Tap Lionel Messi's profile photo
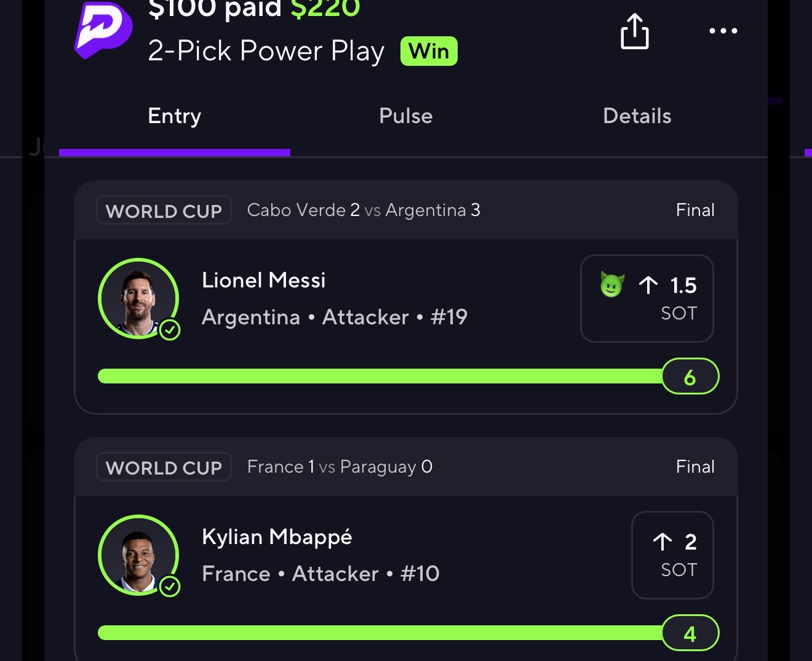Image resolution: width=812 pixels, height=661 pixels. click(138, 298)
